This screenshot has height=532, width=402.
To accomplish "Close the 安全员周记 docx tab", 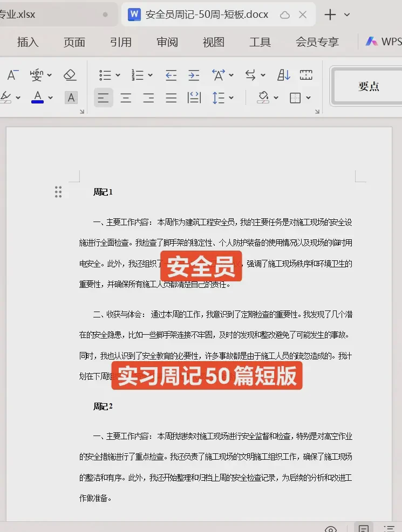I will click(x=303, y=15).
